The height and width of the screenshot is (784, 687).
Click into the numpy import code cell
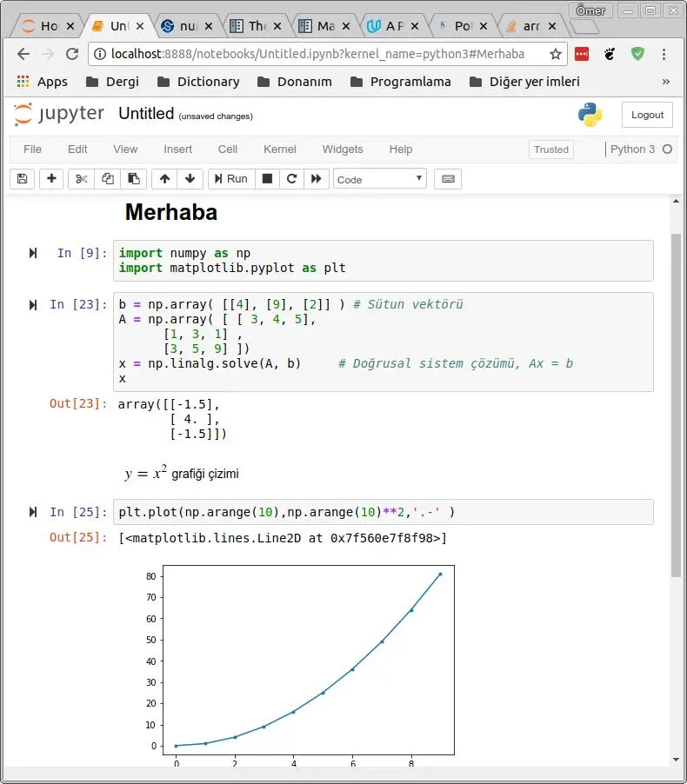[384, 261]
